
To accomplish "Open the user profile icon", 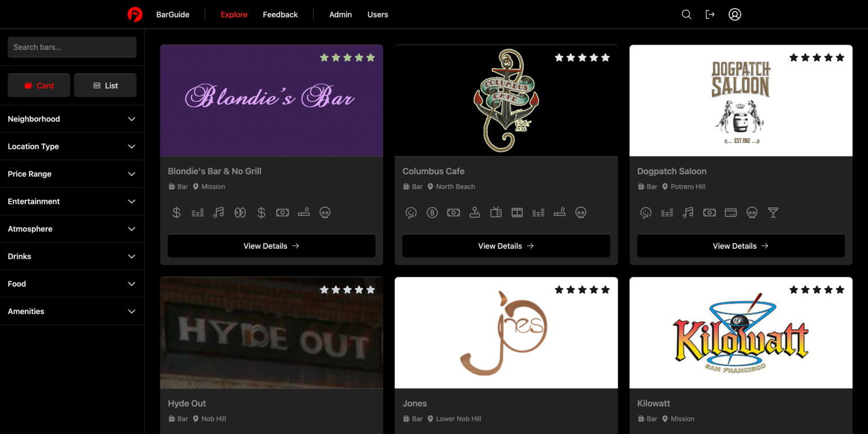I will pos(734,14).
